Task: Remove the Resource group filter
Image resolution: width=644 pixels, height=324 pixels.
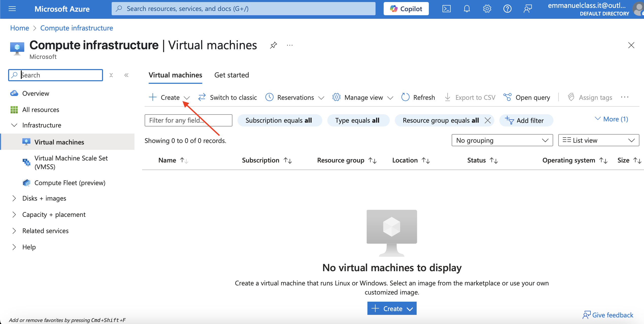Action: click(x=487, y=120)
